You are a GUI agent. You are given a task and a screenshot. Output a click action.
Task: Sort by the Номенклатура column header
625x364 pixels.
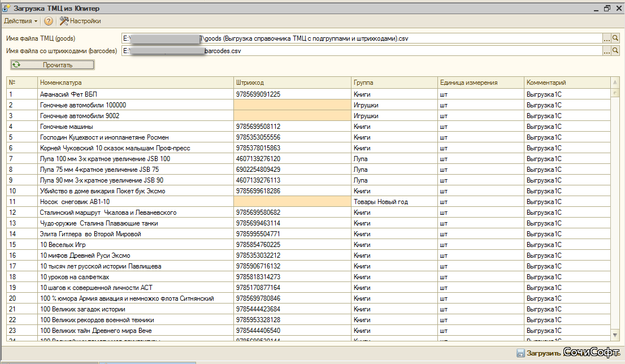[x=136, y=83]
